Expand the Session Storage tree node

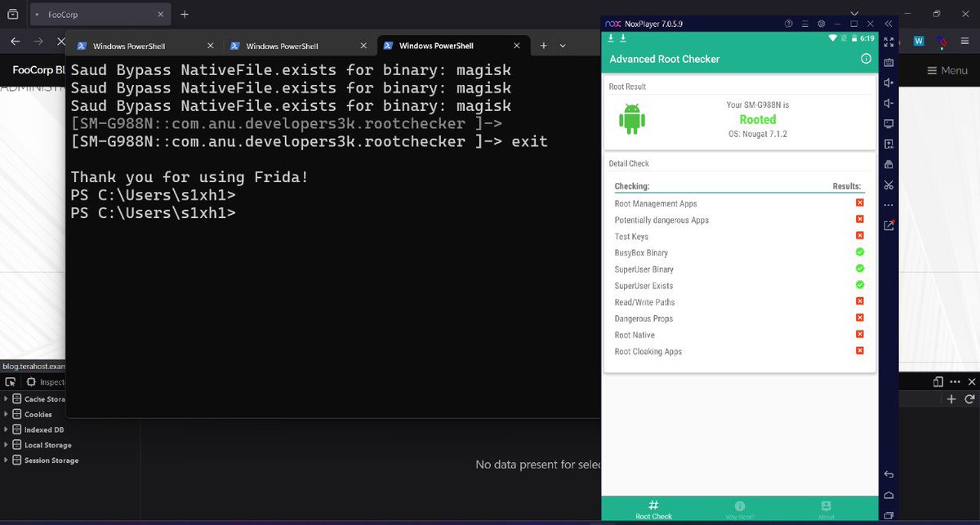pos(7,461)
